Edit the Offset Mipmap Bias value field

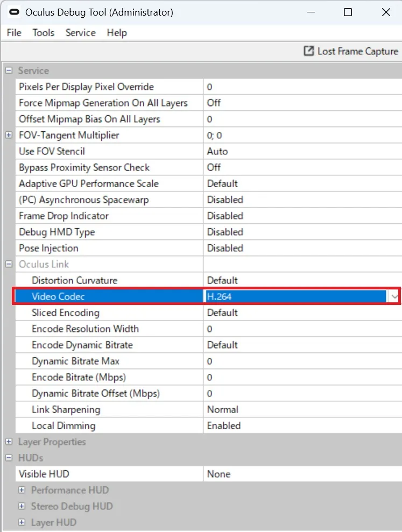click(x=302, y=119)
